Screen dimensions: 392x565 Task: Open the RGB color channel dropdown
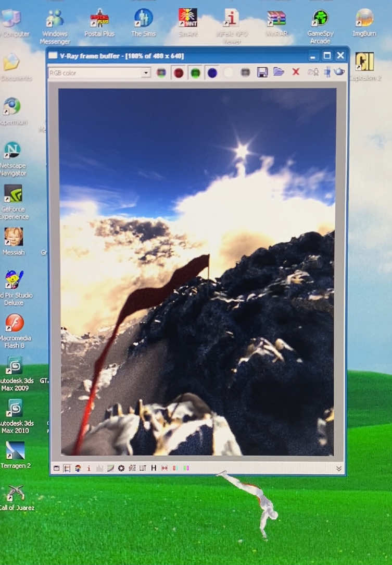coord(99,73)
